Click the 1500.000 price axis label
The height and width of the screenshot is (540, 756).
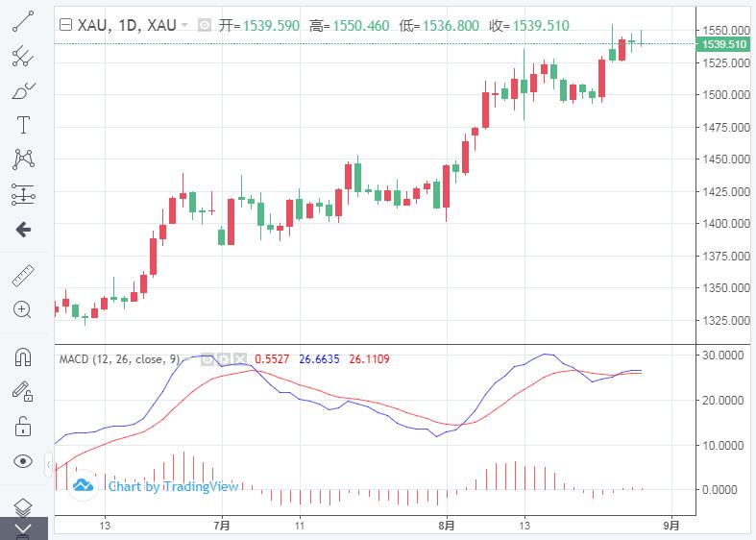click(x=726, y=95)
